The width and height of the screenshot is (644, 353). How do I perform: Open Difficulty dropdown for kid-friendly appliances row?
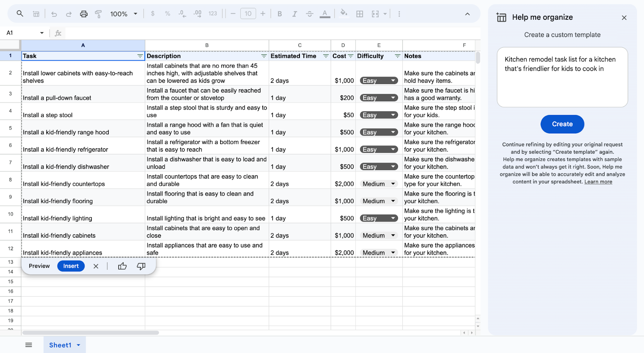(379, 252)
